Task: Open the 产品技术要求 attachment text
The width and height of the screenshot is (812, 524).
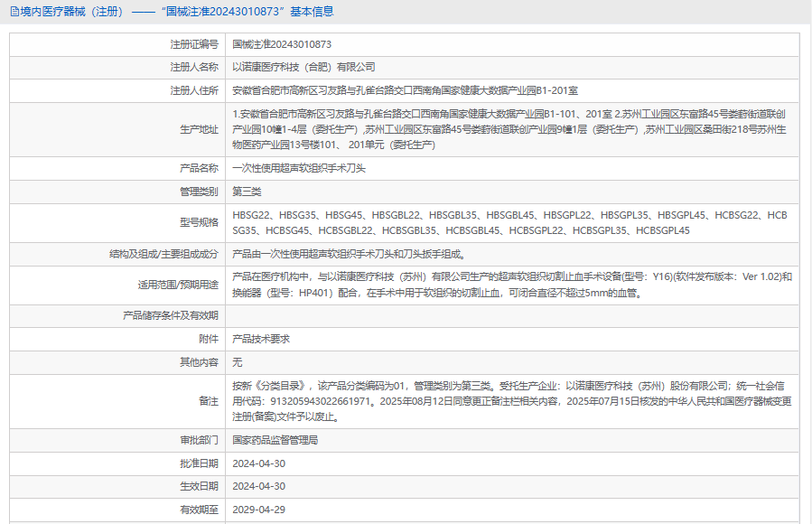Action: pyautogui.click(x=261, y=339)
